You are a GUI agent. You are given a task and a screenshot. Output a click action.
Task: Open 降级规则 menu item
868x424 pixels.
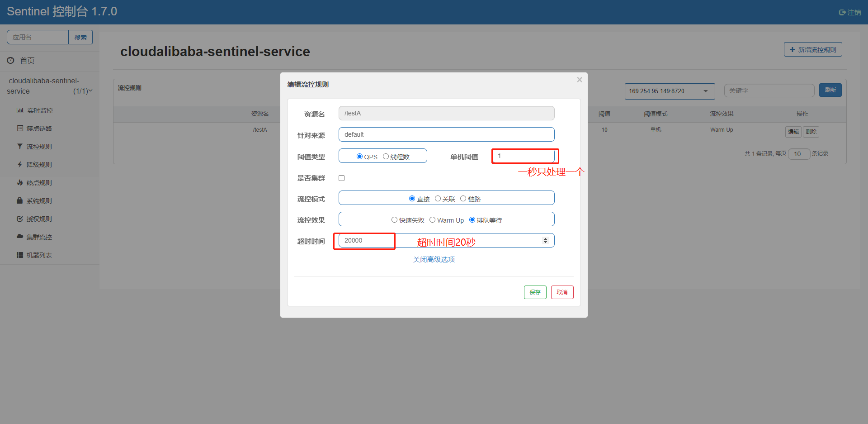(39, 165)
